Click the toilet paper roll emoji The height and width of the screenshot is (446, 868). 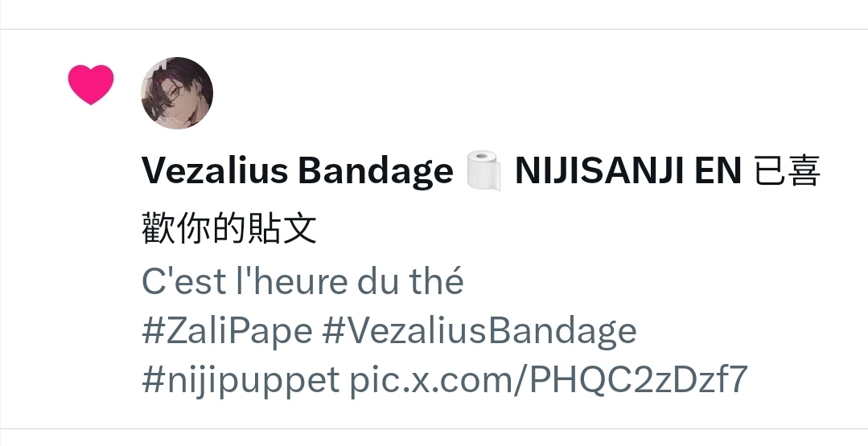click(x=483, y=171)
